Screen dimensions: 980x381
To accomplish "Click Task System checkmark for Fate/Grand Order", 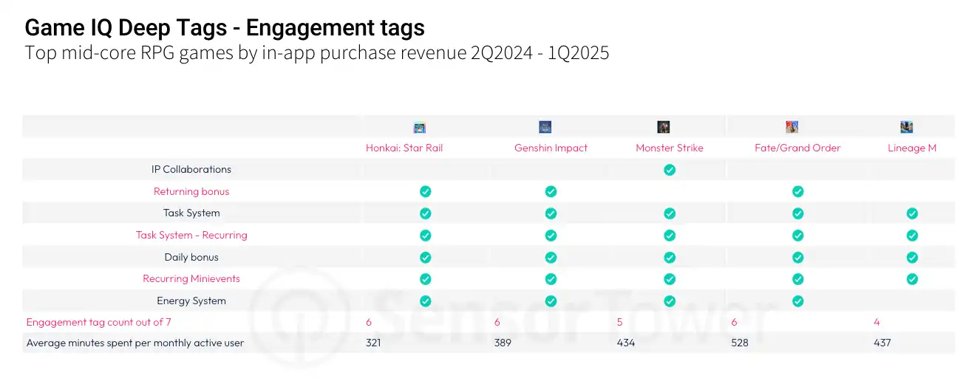I will point(798,213).
